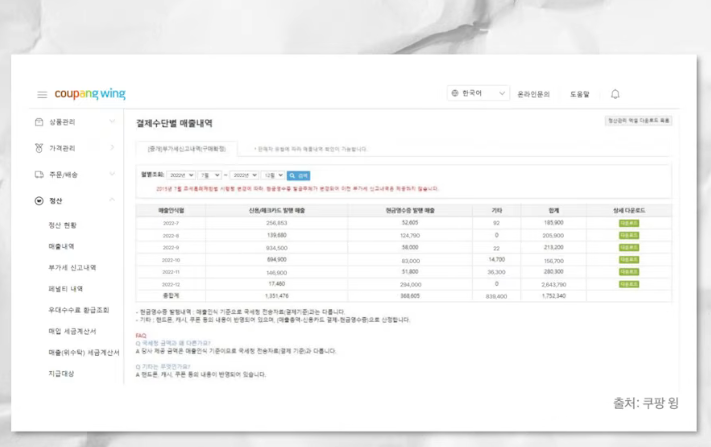Open the hamburger menu icon
Viewport: 711px width, 447px height.
tap(42, 94)
